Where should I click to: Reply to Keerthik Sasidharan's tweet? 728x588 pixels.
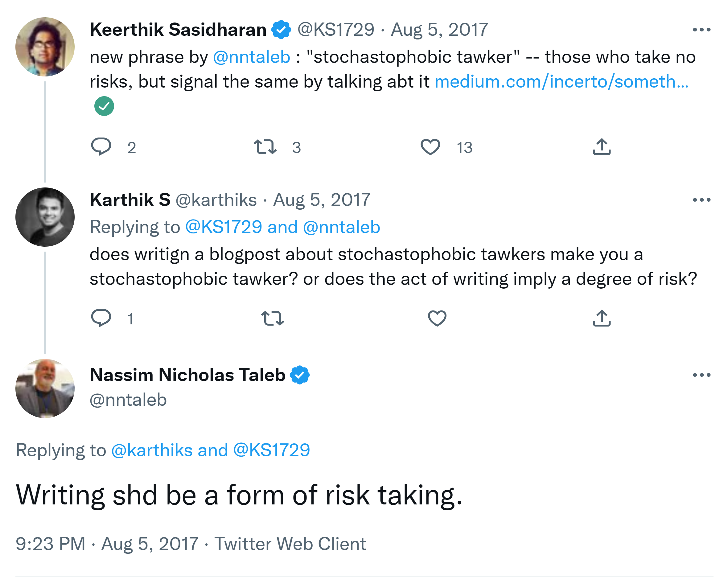point(101,147)
